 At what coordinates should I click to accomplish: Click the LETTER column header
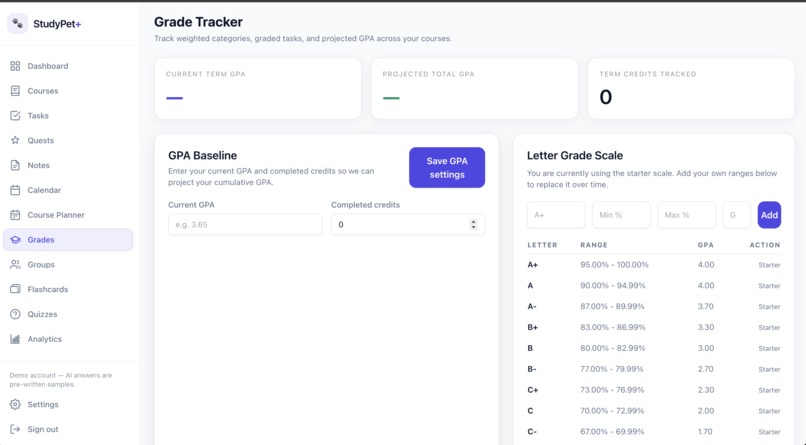pyautogui.click(x=542, y=245)
